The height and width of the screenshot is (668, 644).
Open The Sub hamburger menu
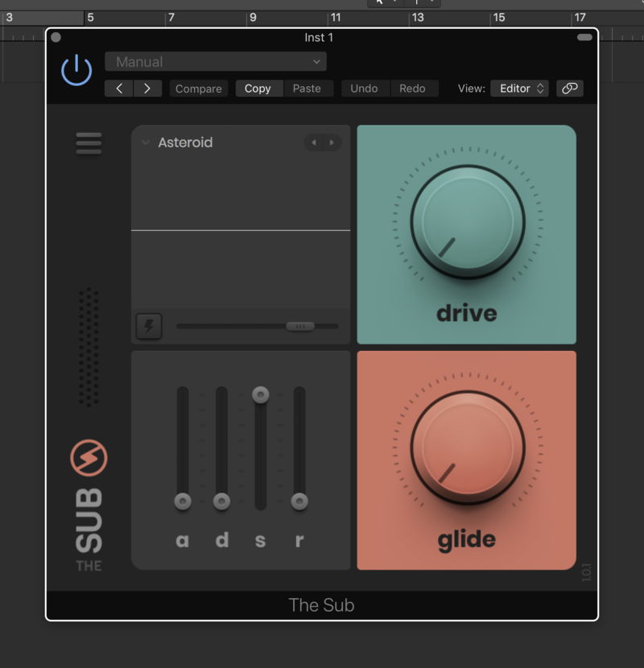coord(89,143)
